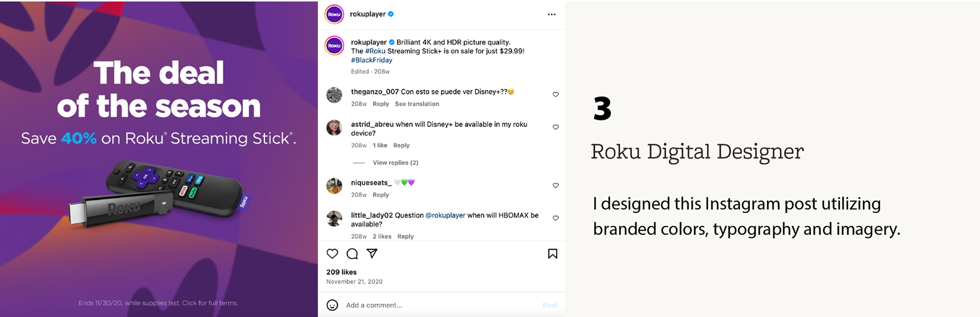Open the emoji picker smiley icon

[x=332, y=305]
